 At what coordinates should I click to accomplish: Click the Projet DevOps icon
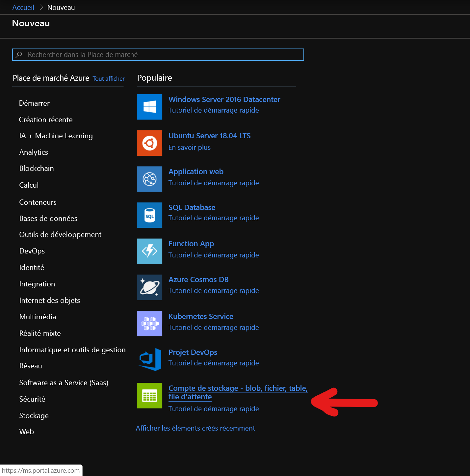click(x=149, y=359)
